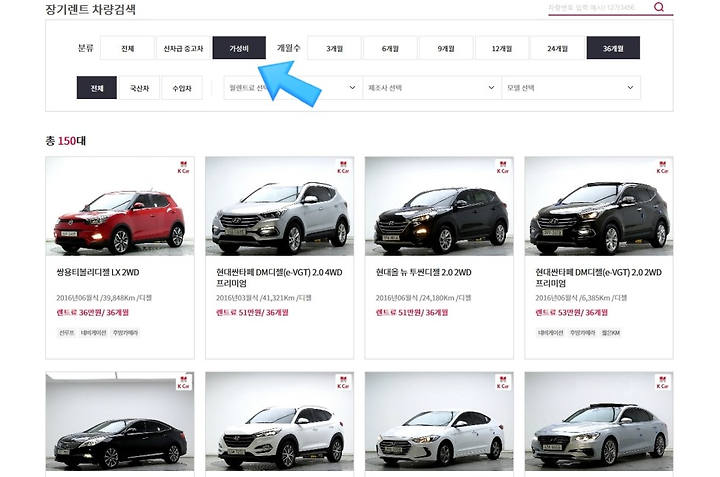The image size is (720, 477).
Task: Open black 투싼디젤 car photo
Action: [439, 206]
